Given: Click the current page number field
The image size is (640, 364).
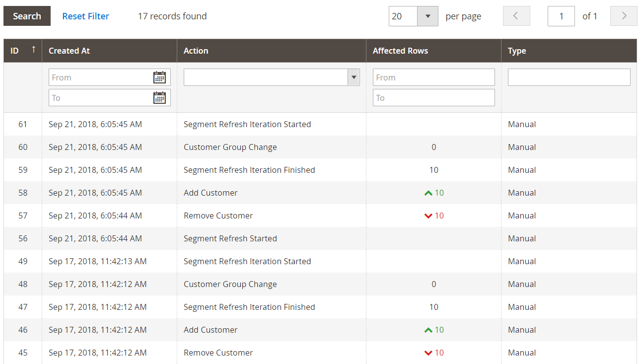Looking at the screenshot, I should (561, 16).
